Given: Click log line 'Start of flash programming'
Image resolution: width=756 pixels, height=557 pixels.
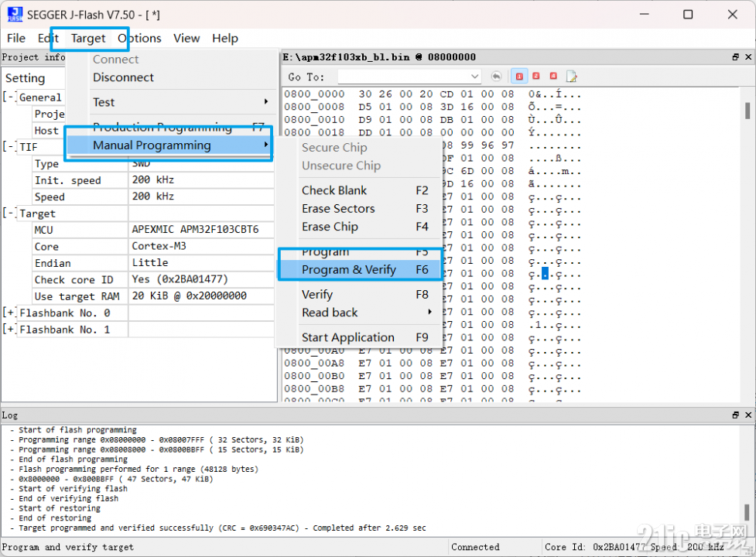Looking at the screenshot, I should [x=77, y=429].
